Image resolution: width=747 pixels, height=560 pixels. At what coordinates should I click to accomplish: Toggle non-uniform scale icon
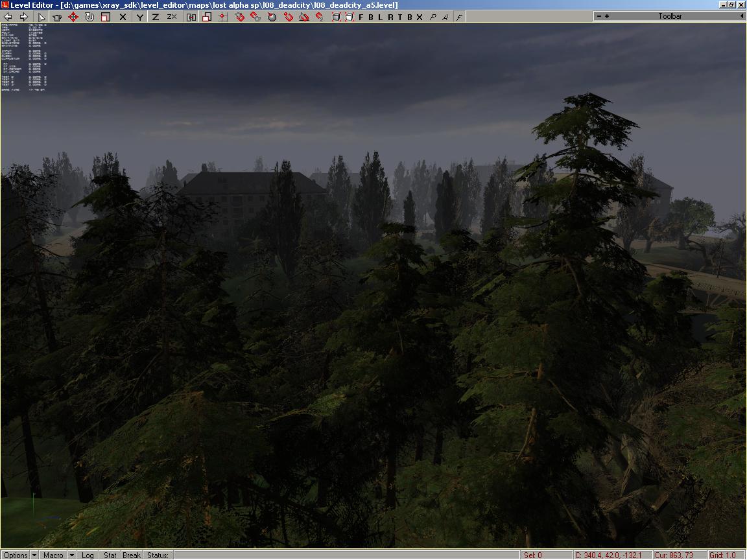[x=207, y=17]
